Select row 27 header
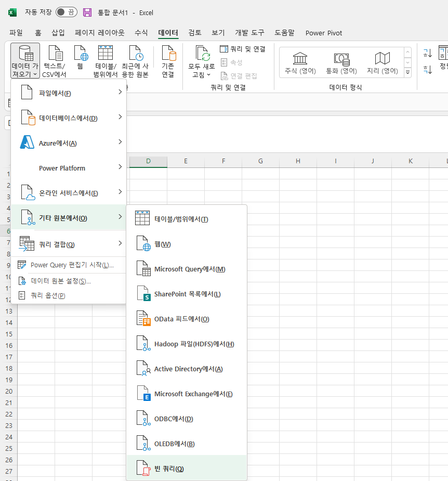 click(9, 471)
